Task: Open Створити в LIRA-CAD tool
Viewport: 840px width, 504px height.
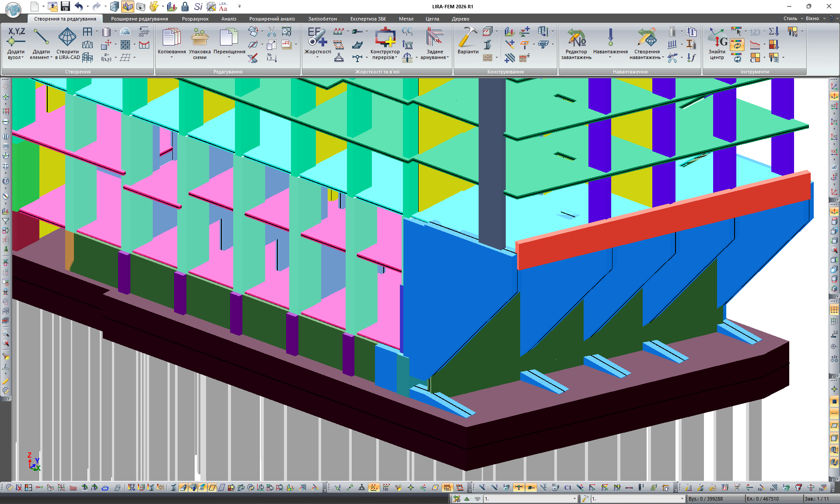Action: tap(67, 38)
